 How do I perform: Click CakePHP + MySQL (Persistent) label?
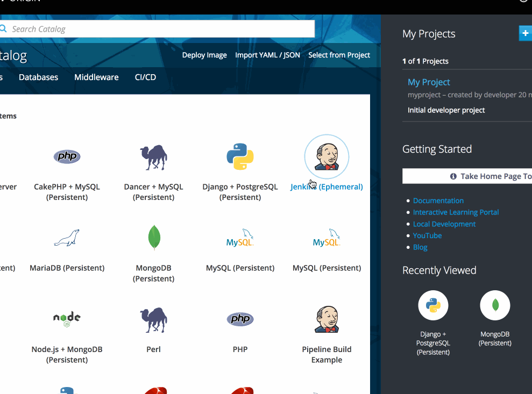click(x=67, y=192)
